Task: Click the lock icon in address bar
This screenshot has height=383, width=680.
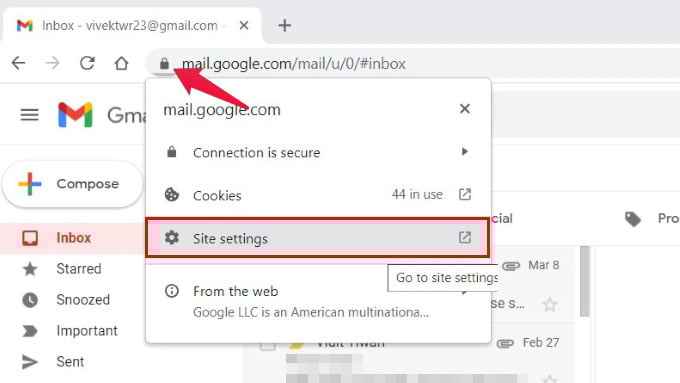Action: (x=164, y=64)
